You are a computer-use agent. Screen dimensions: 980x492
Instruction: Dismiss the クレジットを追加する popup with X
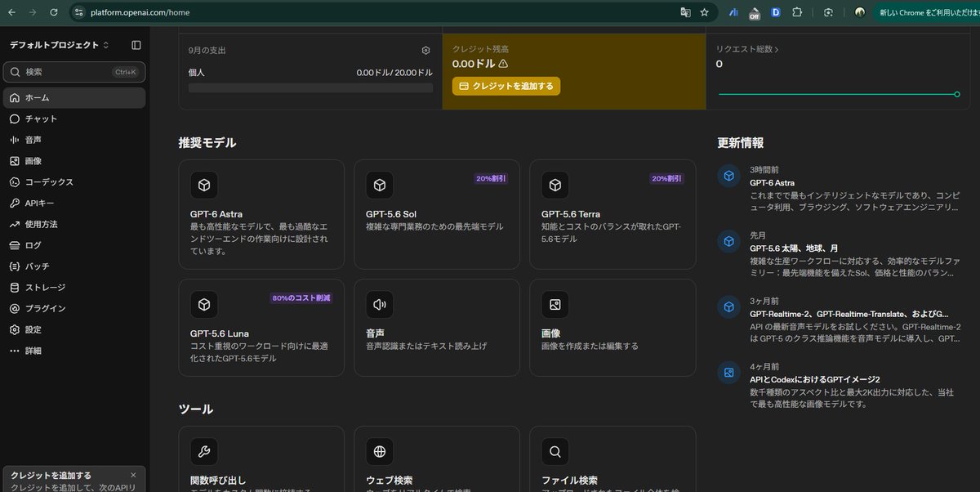tap(133, 475)
